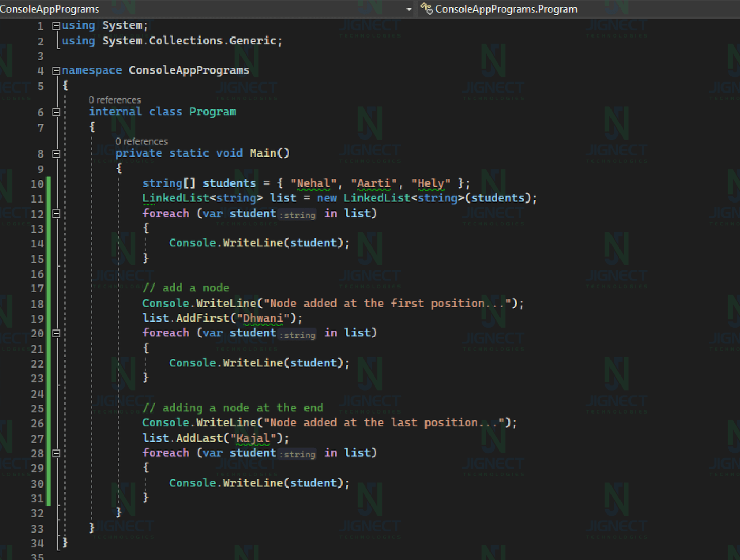
Task: Click Console.WriteLine(student) on line 22
Action: 259,363
